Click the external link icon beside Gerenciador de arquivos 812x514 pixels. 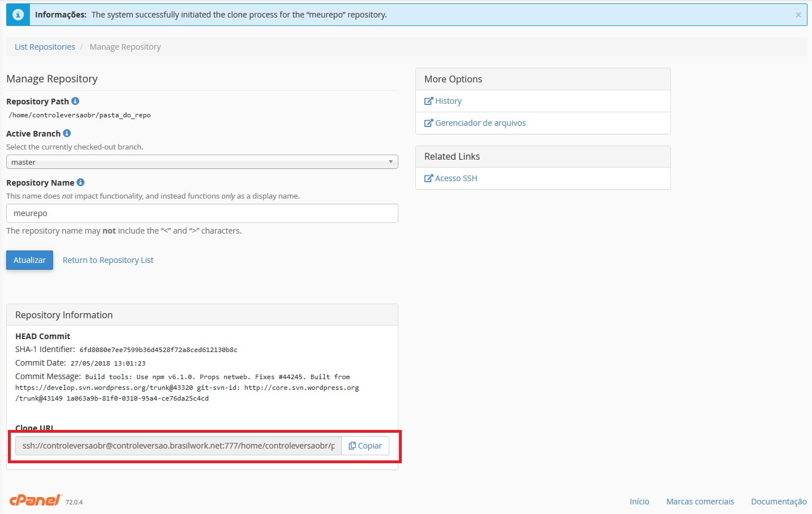click(428, 123)
